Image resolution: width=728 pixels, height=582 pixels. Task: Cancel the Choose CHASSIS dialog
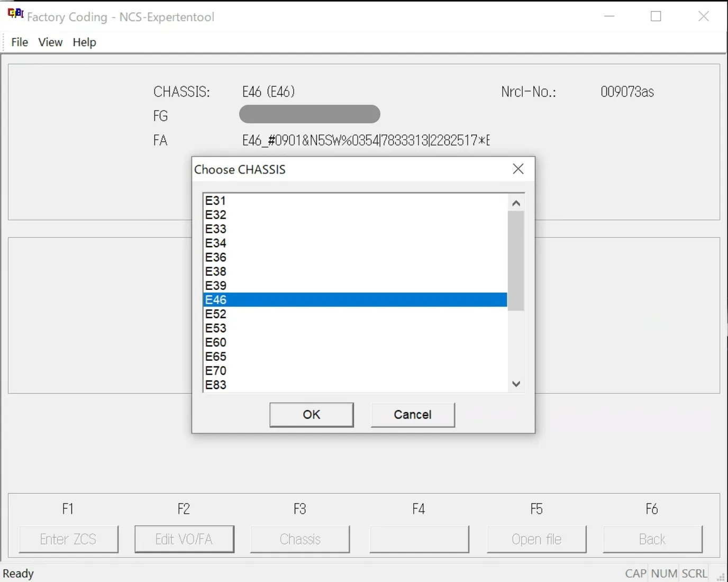(x=413, y=415)
